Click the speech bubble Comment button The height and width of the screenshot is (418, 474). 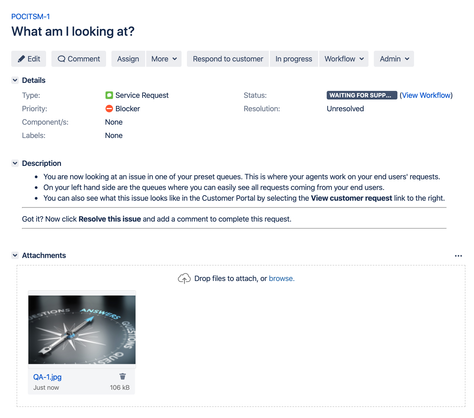79,59
